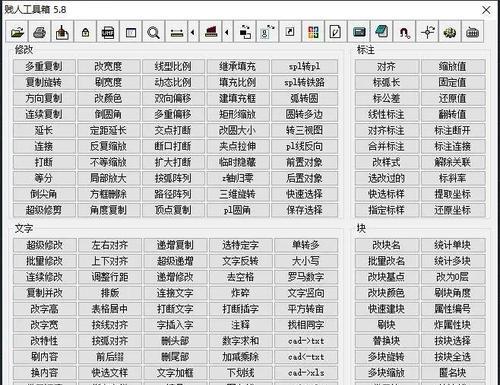The width and height of the screenshot is (500, 385).
Task: Click the 对齐 button under 标注
Action: 387,66
